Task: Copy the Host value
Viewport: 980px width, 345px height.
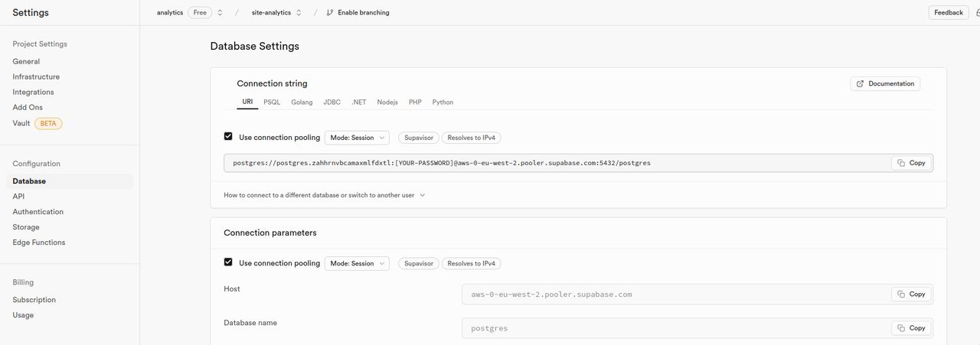Action: [x=911, y=294]
